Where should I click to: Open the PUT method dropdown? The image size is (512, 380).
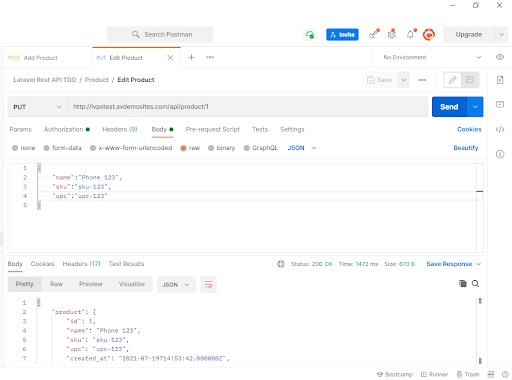click(x=37, y=107)
